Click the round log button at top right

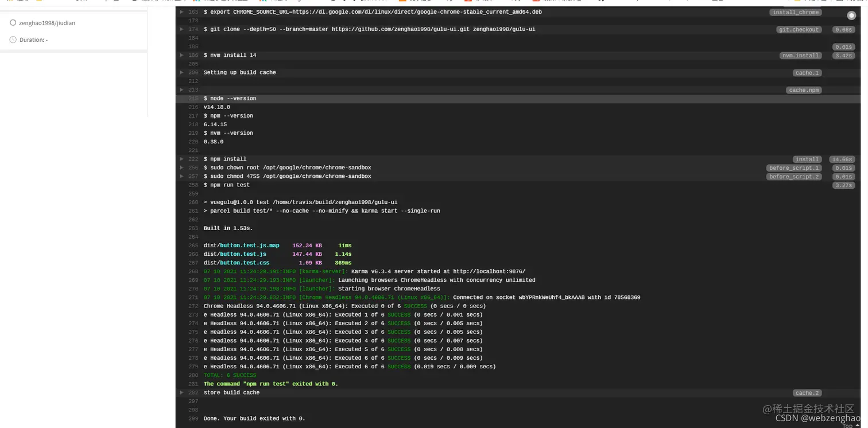(851, 15)
